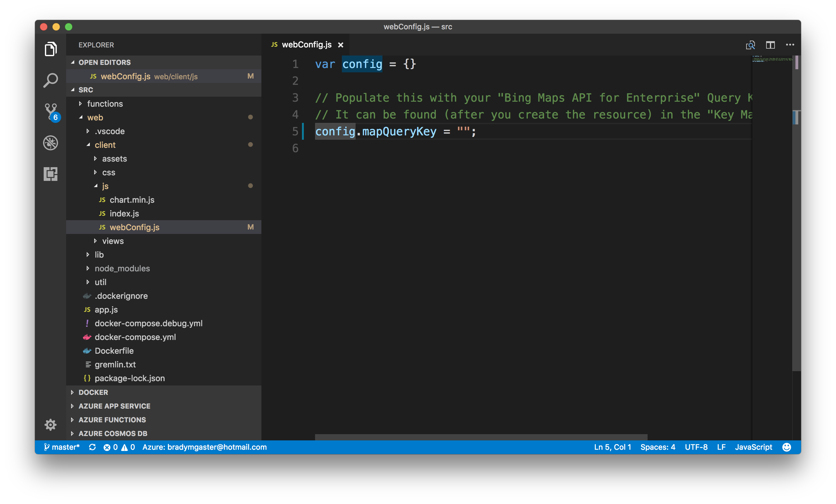Open the Search view icon
The height and width of the screenshot is (504, 836).
pyautogui.click(x=51, y=80)
